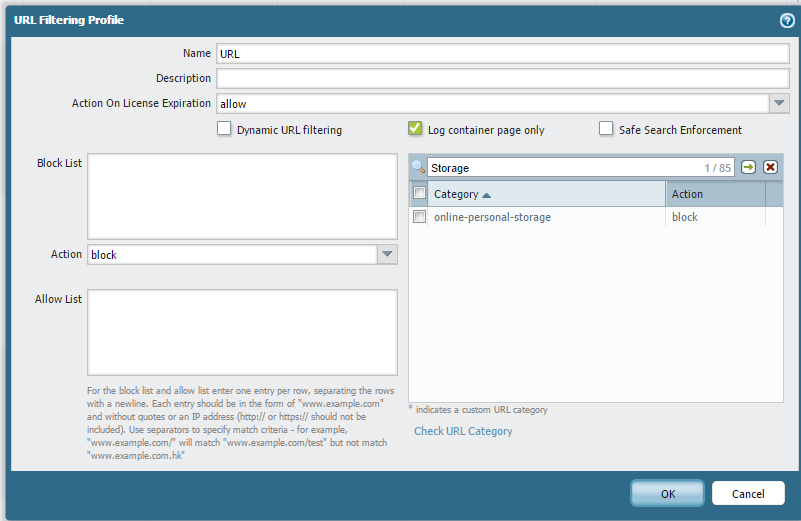Click the allow value in license expiration field

point(233,104)
